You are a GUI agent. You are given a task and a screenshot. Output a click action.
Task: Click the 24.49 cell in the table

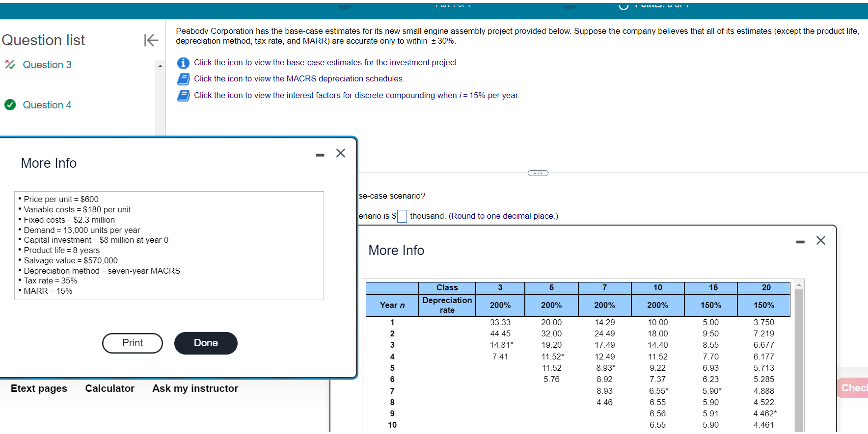pos(605,334)
